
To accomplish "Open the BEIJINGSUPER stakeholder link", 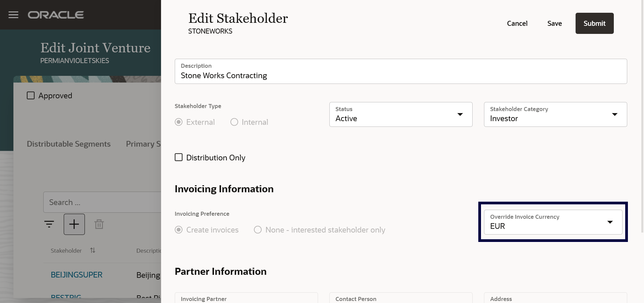I will click(x=76, y=275).
